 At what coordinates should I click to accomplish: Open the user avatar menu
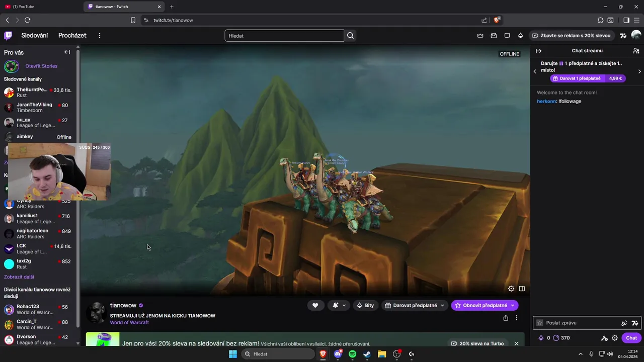(636, 35)
